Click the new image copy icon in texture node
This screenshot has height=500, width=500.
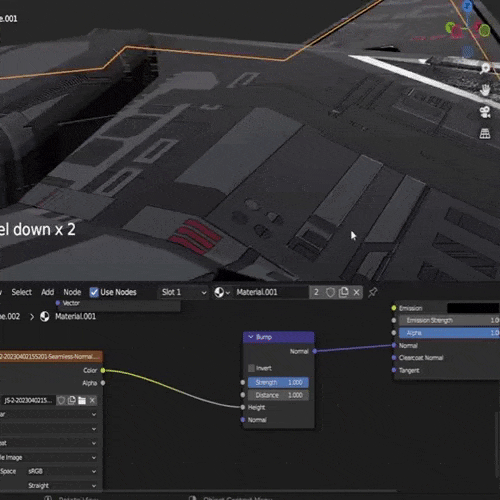(x=71, y=400)
